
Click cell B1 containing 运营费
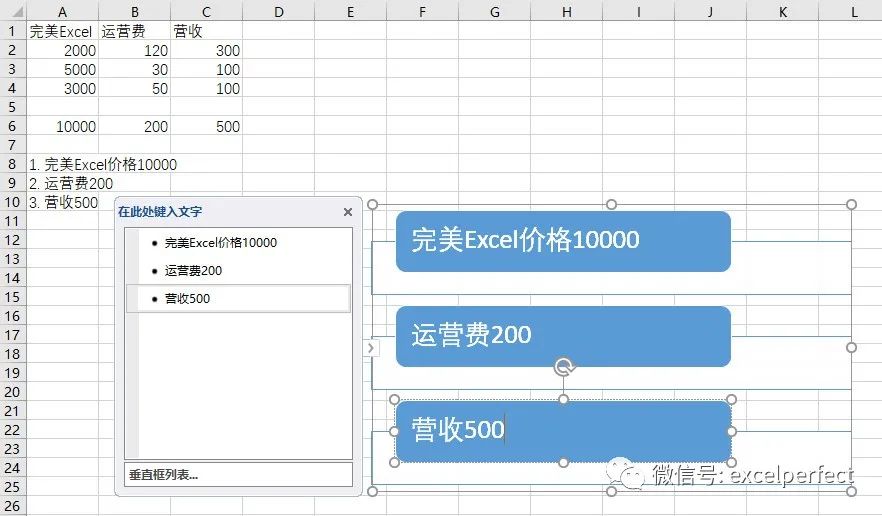point(134,30)
